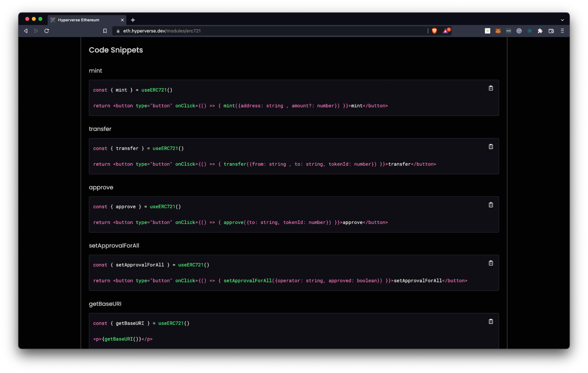Image resolution: width=588 pixels, height=373 pixels.
Task: Open a new browser tab
Action: (x=133, y=20)
